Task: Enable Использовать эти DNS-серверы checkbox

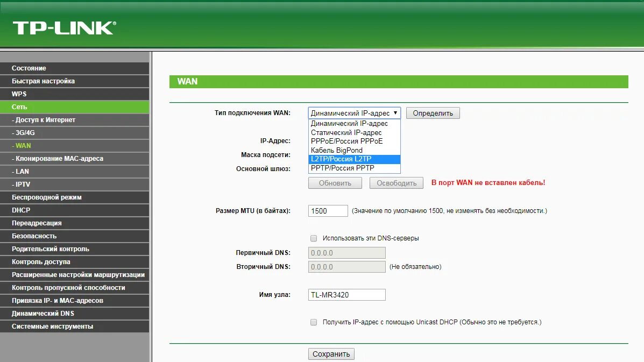Action: [x=314, y=238]
